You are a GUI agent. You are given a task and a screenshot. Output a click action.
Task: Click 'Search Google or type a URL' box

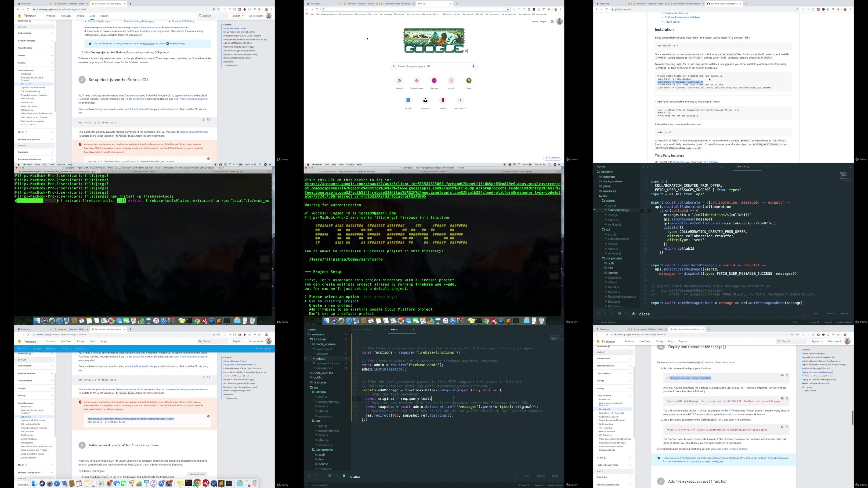tap(434, 66)
